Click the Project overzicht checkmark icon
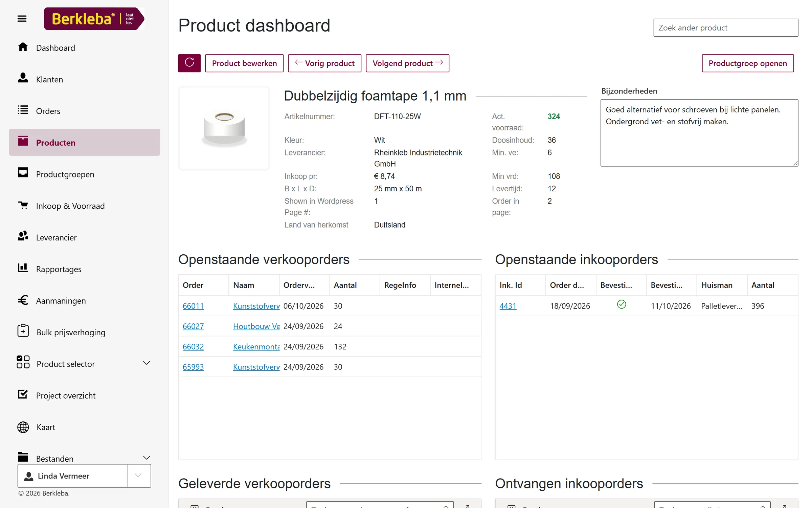The height and width of the screenshot is (508, 812). 23,394
